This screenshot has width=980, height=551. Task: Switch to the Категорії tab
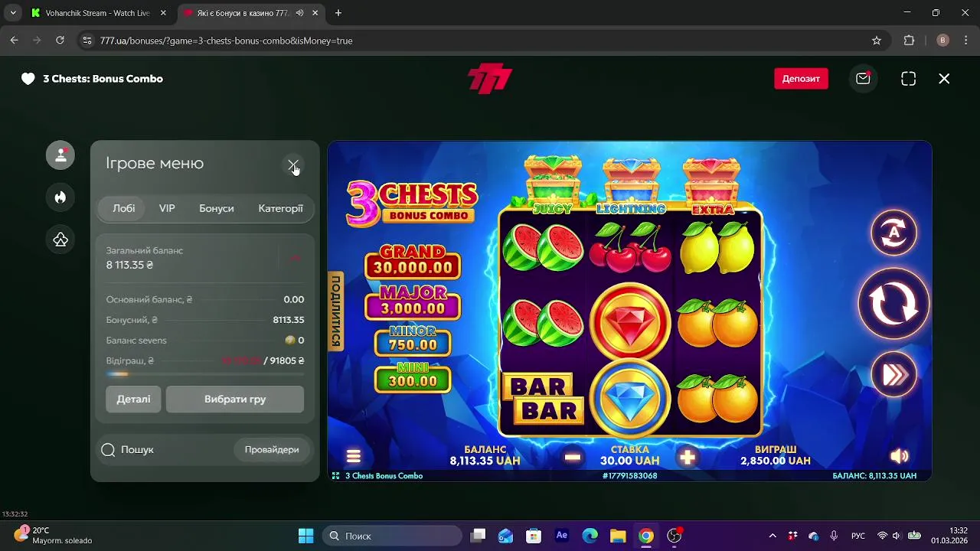coord(280,208)
